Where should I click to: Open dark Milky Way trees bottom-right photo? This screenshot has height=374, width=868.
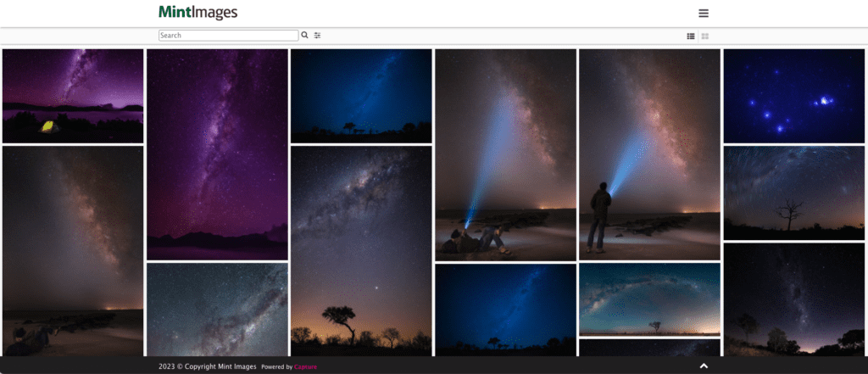pos(793,299)
